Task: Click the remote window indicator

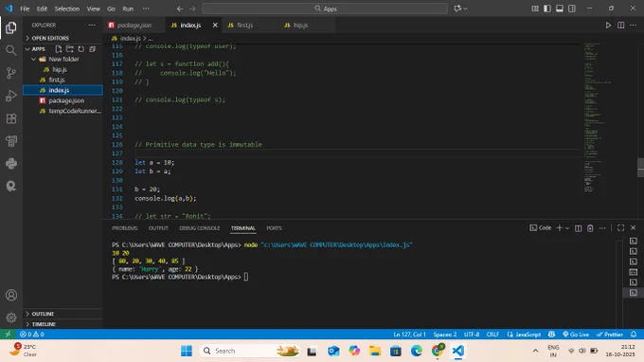Action: [8, 335]
